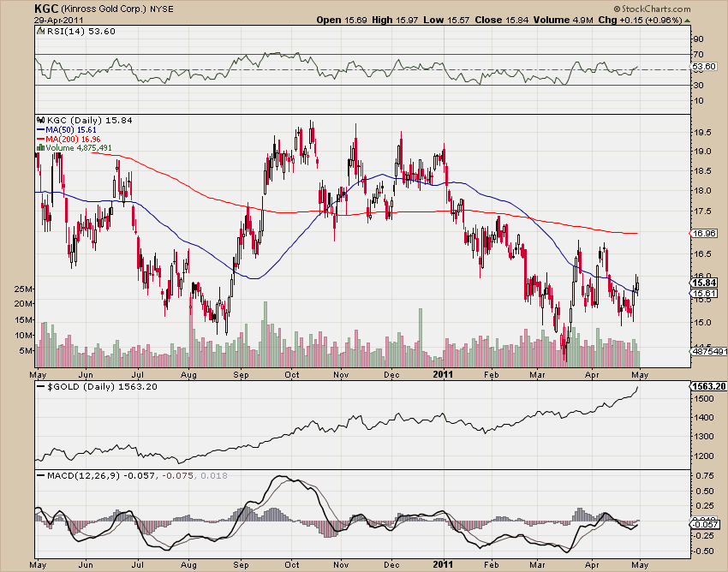Click the 1300 label on the gold axis
The image size is (728, 572).
tap(704, 437)
